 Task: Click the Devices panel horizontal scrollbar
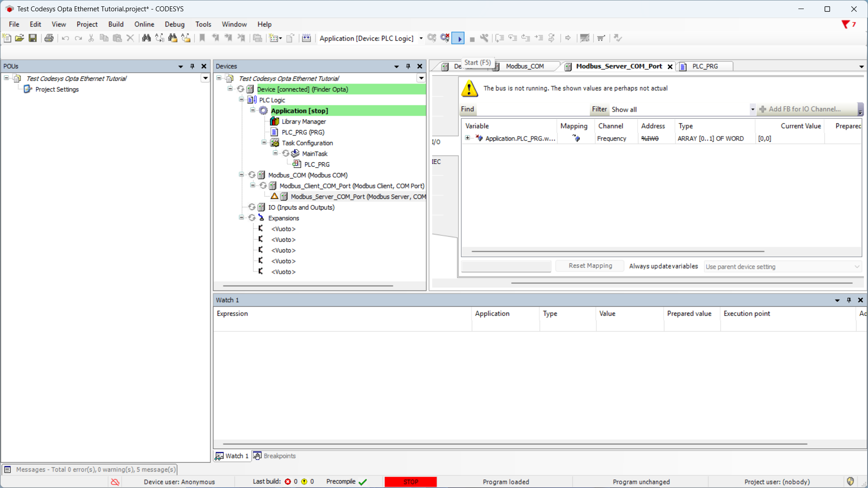pos(307,286)
